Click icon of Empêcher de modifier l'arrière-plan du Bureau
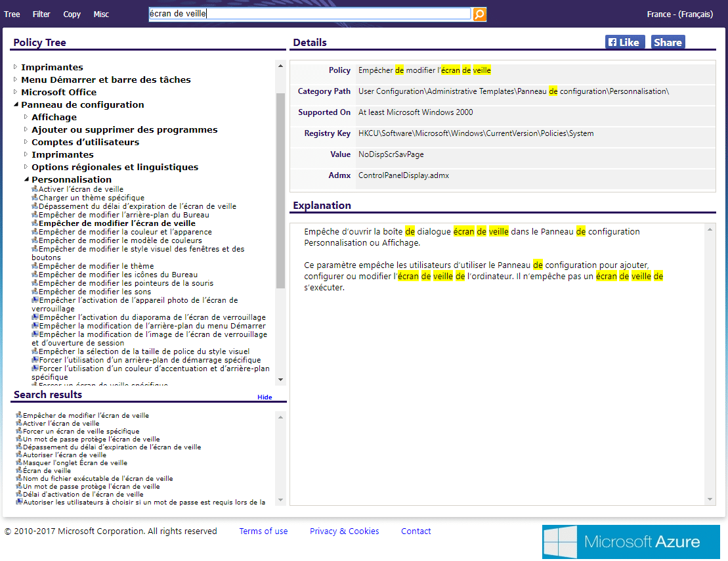Screen dimensions: 728x561 [x=35, y=214]
